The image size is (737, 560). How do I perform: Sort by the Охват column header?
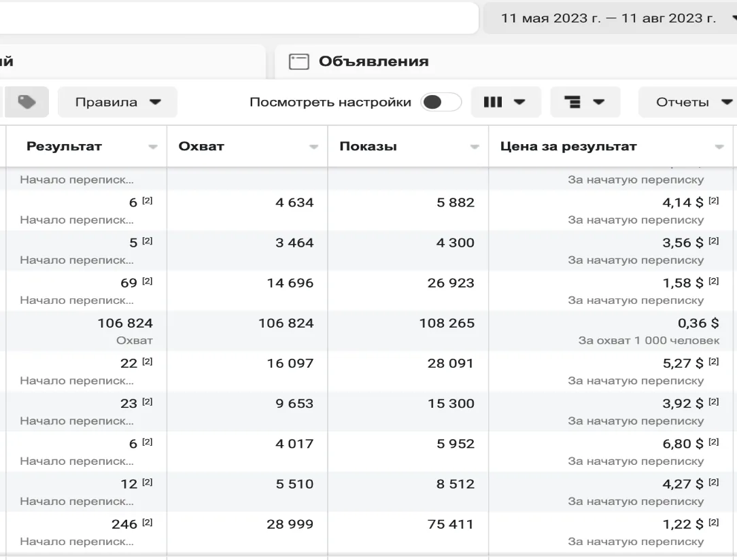pyautogui.click(x=201, y=146)
